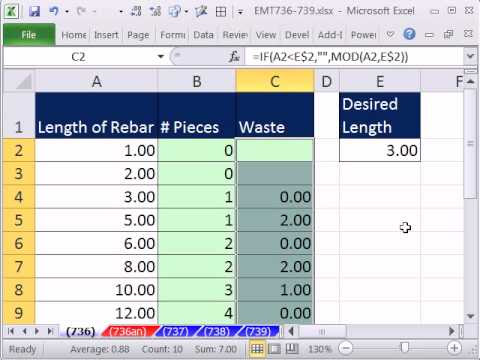
Task: Open Excel Help with the question mark icon
Action: click(x=409, y=34)
